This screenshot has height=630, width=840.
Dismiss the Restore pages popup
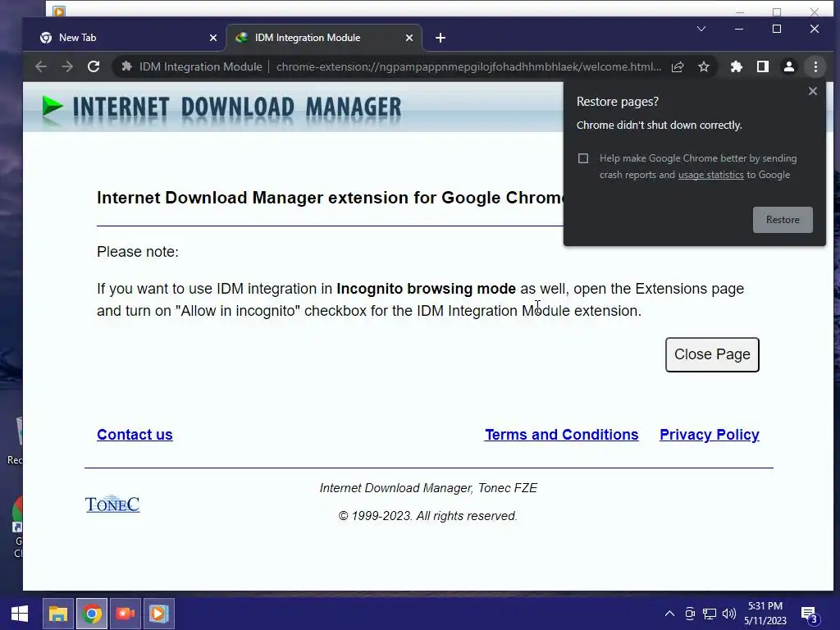click(813, 91)
